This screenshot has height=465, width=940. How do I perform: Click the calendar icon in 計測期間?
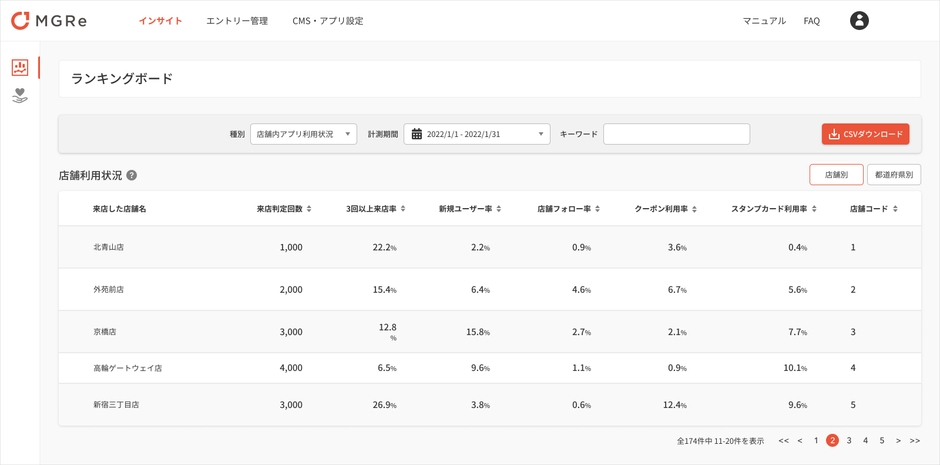coord(417,134)
